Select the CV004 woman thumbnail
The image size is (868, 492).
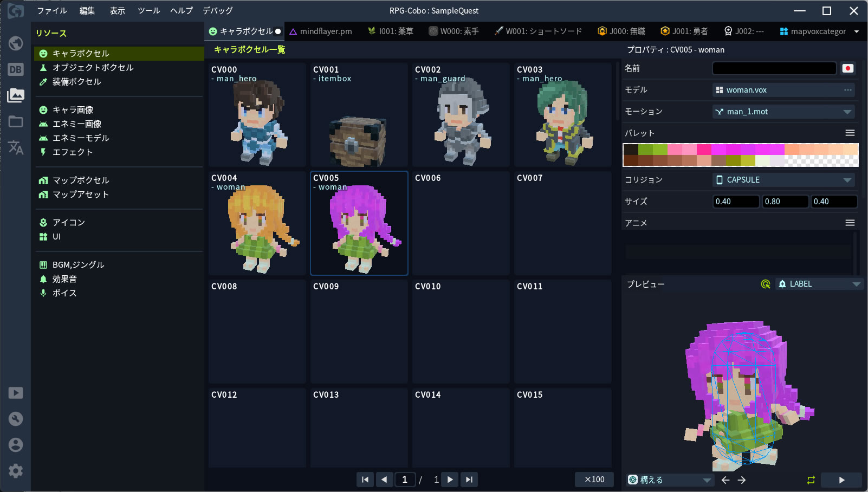(257, 223)
